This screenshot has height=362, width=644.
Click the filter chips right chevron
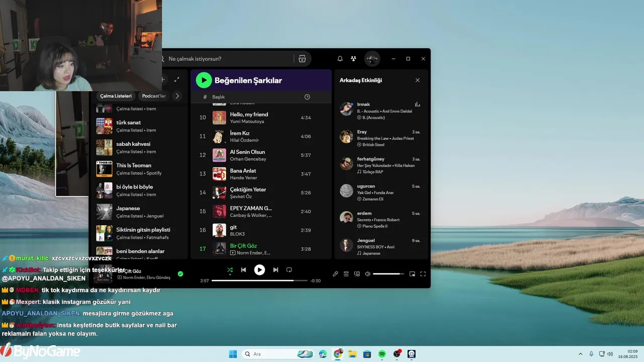(x=177, y=96)
